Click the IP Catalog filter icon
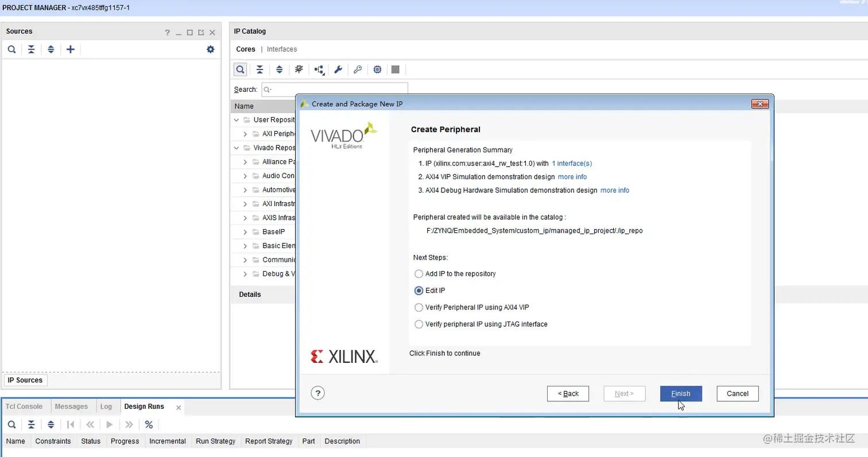 point(299,69)
